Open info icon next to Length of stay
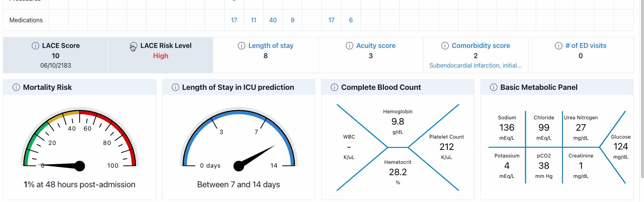The image size is (644, 202). 242,46
